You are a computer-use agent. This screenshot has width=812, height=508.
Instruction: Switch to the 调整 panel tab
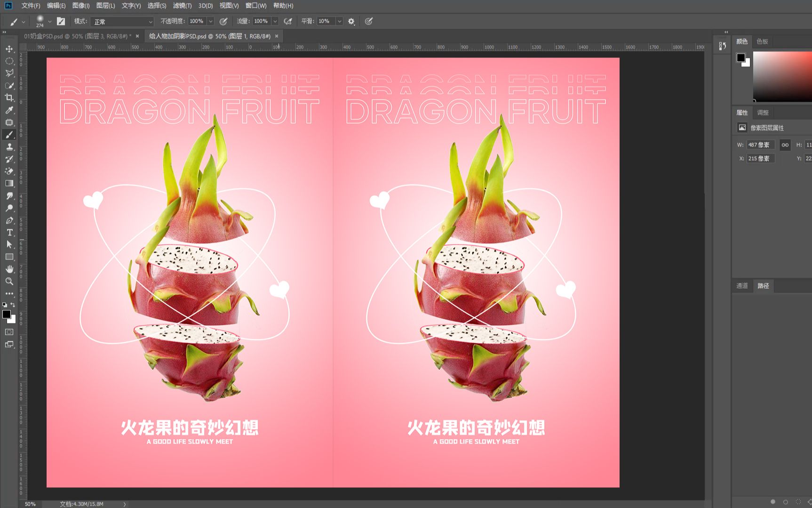(763, 113)
